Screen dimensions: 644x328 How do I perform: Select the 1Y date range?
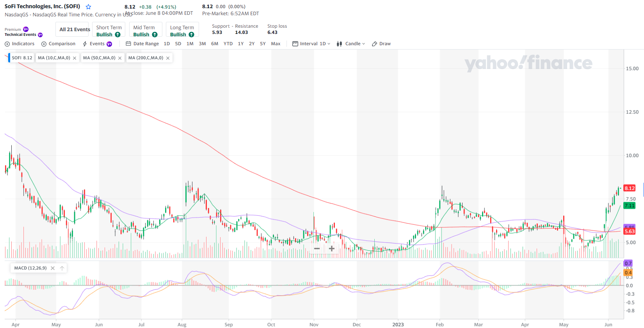tap(241, 44)
